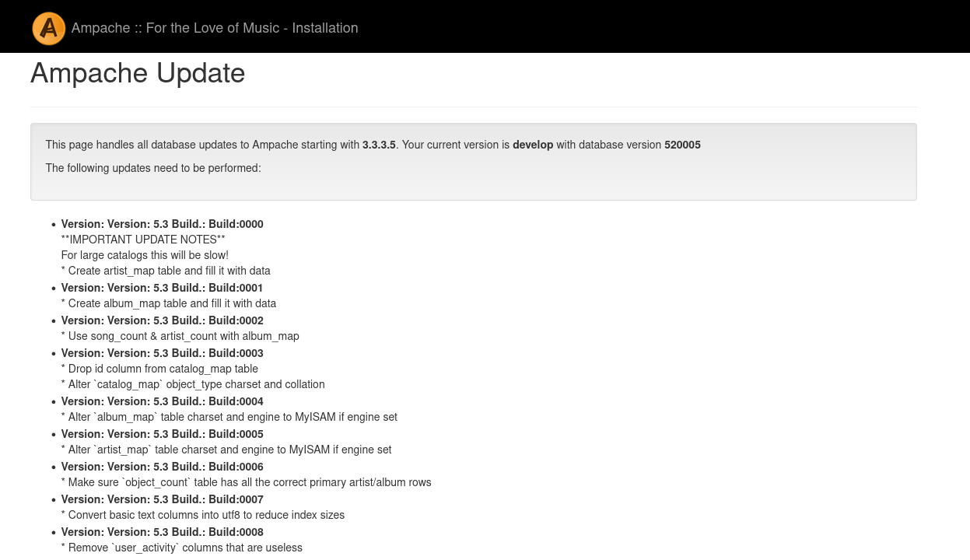Click the 'Ampache Update' page heading
The image size is (970, 560).
[138, 73]
